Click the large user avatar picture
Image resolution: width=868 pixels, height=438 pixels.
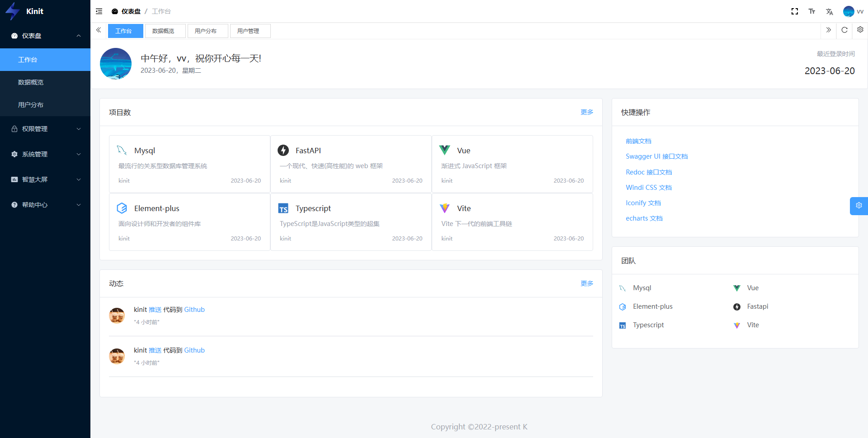pos(116,64)
